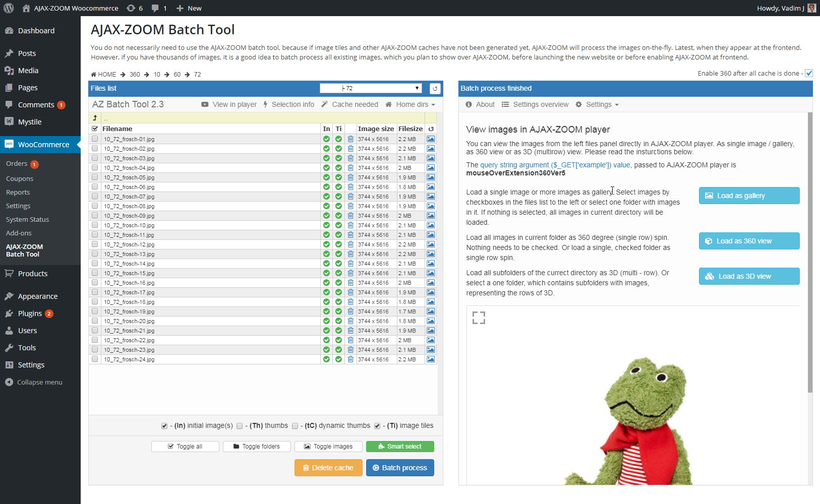Click the Batch process button
Viewport: 820px width, 504px height.
(x=400, y=468)
